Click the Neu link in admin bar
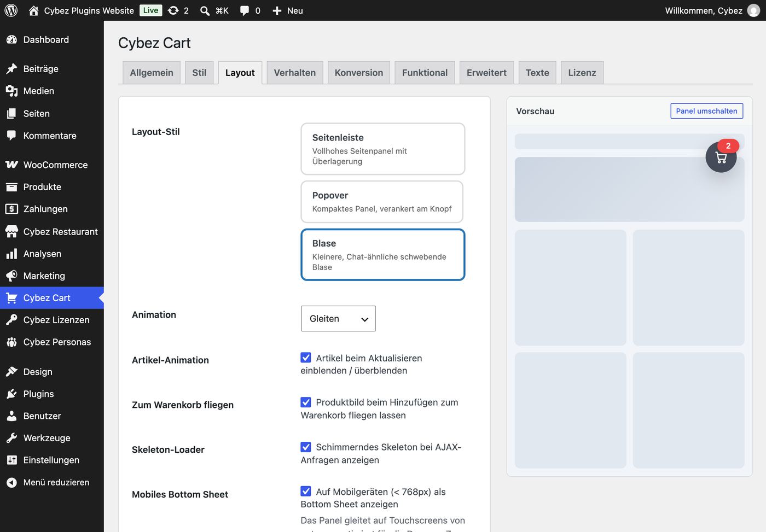Image resolution: width=766 pixels, height=532 pixels. (x=295, y=10)
